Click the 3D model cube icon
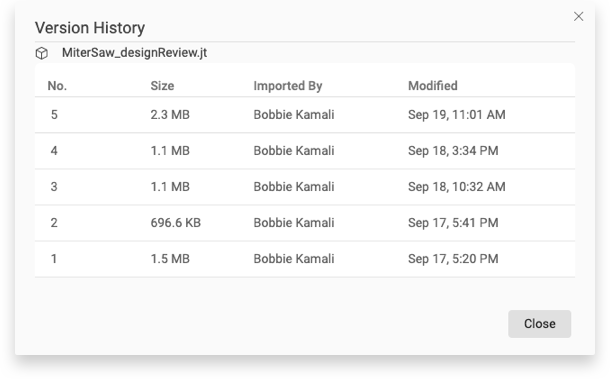 click(42, 53)
